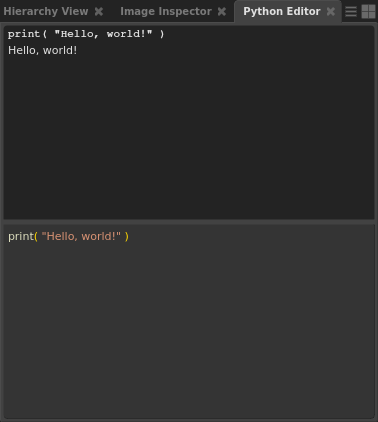This screenshot has width=378, height=422.
Task: Click the splitter between output and input panes
Action: pyautogui.click(x=189, y=222)
